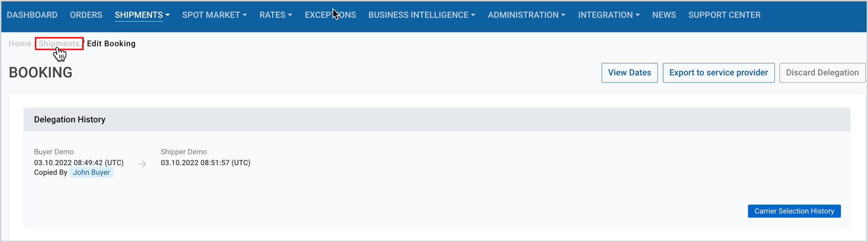Expand the Business Intelligence menu
Image resolution: width=868 pixels, height=242 pixels.
coord(422,15)
